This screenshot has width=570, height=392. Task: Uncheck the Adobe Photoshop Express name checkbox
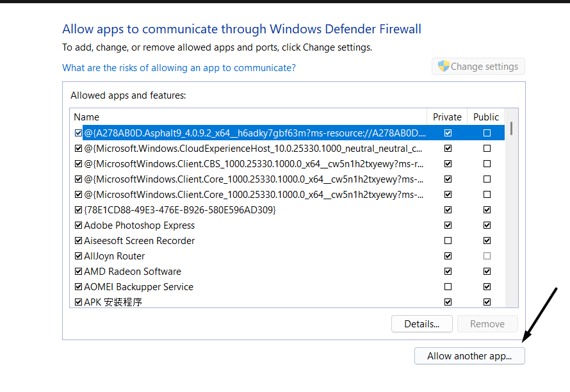[x=79, y=225]
